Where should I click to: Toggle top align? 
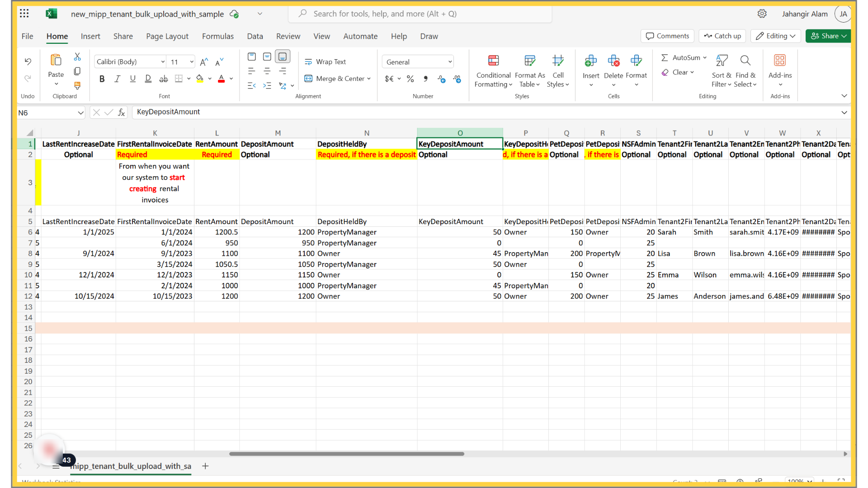pos(252,56)
